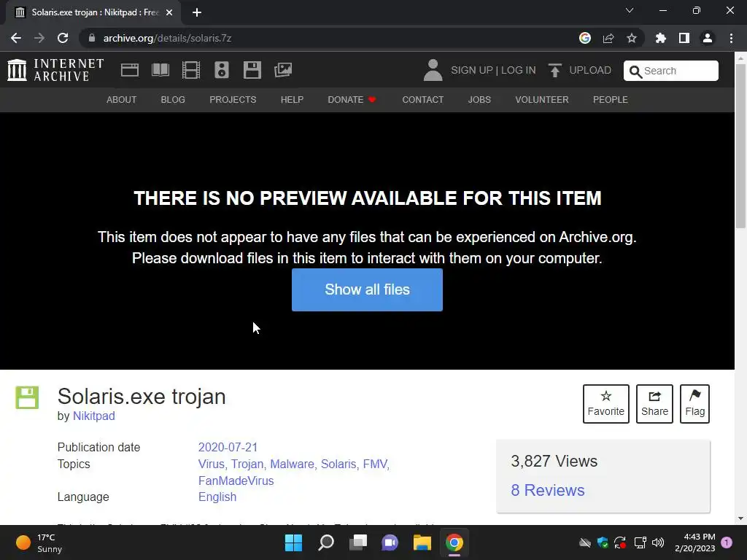Open the Web (Wayback) media icon
This screenshot has height=560, width=747.
point(130,70)
